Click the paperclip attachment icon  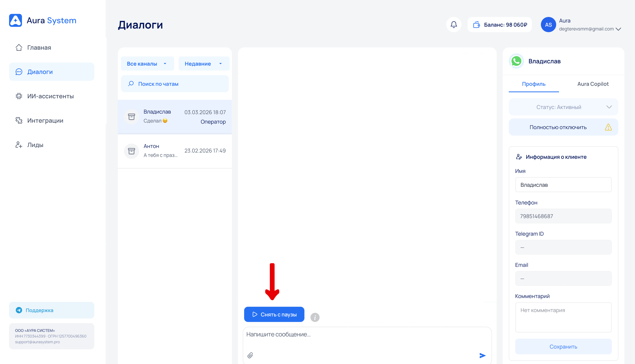250,355
